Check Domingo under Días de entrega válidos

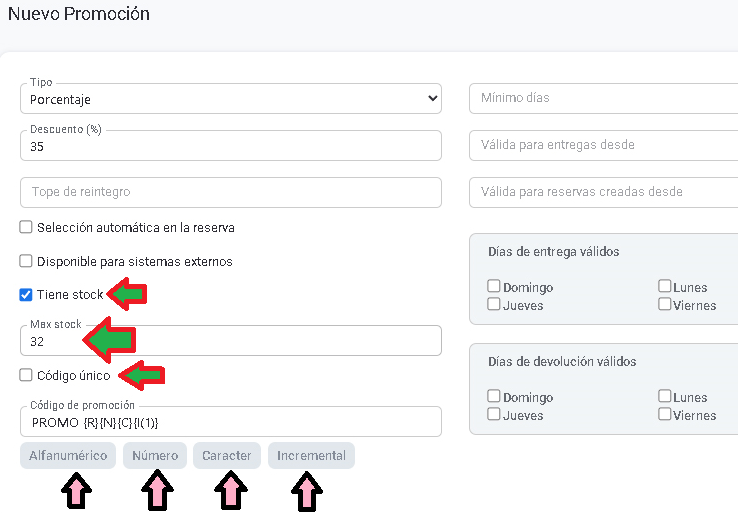[494, 286]
